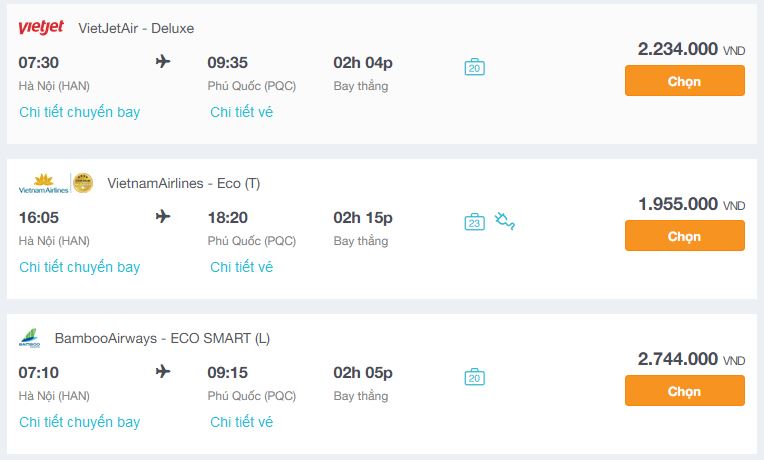
Task: Click the power plug amenity icon
Action: tap(505, 221)
